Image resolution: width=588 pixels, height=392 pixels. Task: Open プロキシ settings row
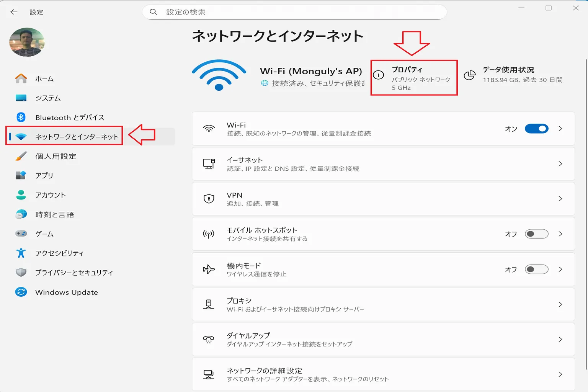coord(383,304)
